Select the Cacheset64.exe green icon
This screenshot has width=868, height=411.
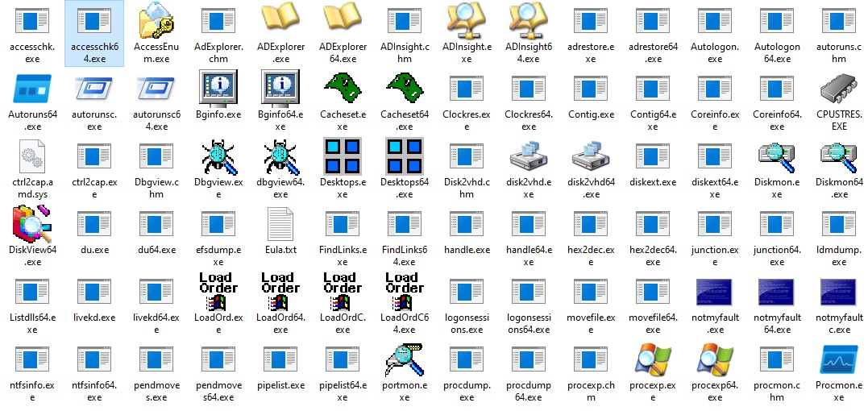coord(405,88)
